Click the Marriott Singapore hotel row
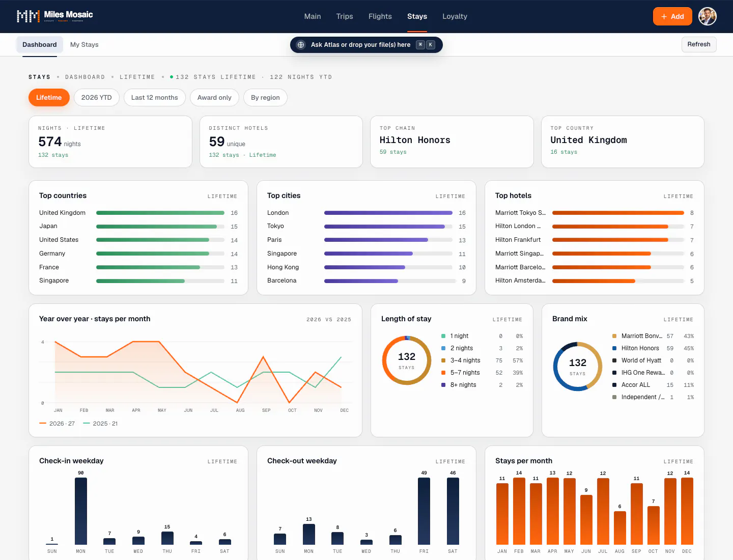This screenshot has height=560, width=733. 595,254
